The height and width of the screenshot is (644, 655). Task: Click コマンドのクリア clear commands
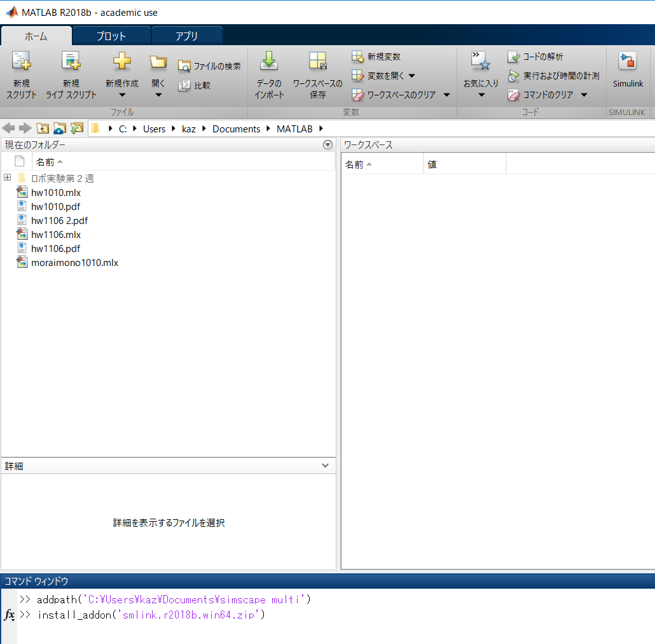click(540, 95)
